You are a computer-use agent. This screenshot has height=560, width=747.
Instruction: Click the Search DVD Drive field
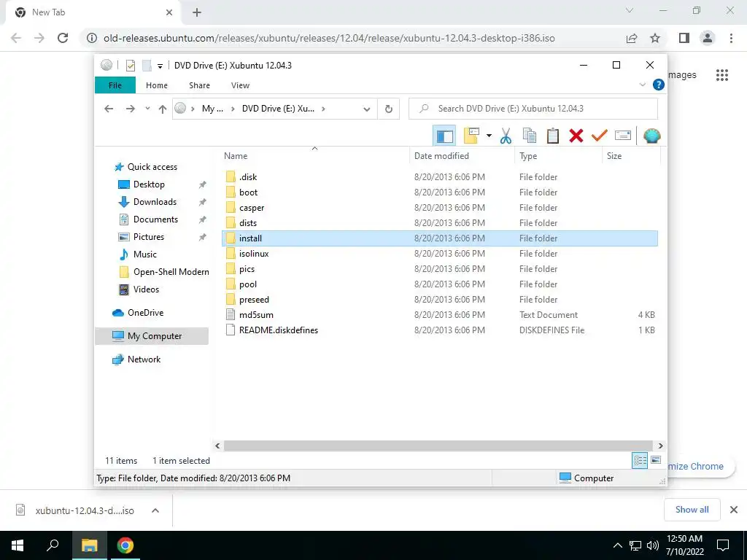[x=533, y=109]
